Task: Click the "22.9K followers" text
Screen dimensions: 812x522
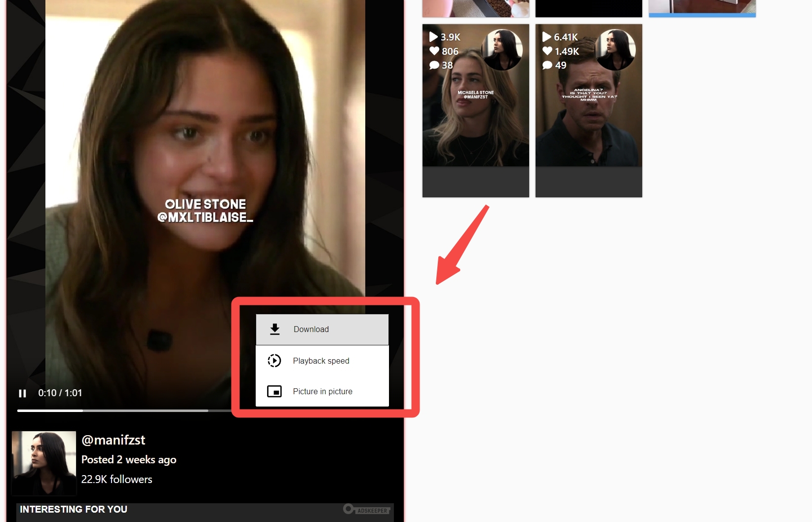Action: tap(116, 479)
